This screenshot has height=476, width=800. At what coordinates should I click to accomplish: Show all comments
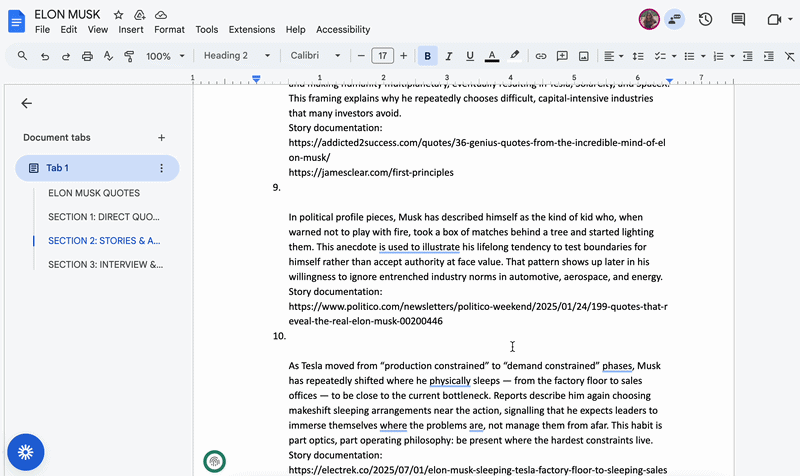(x=738, y=19)
